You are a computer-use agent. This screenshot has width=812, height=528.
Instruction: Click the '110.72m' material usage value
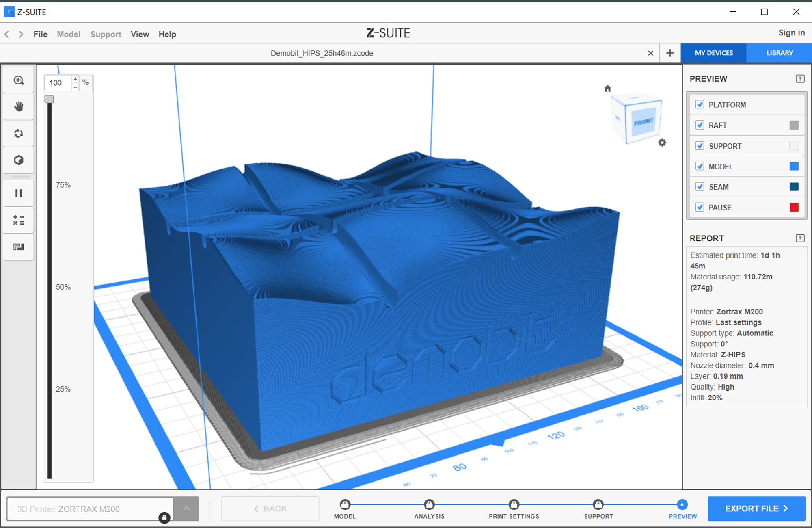[x=758, y=277]
